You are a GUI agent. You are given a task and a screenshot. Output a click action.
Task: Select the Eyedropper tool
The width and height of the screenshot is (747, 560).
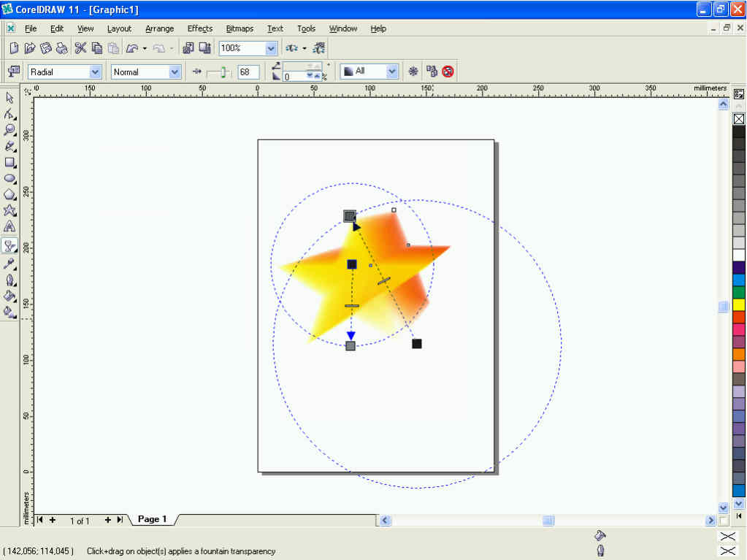pyautogui.click(x=10, y=264)
